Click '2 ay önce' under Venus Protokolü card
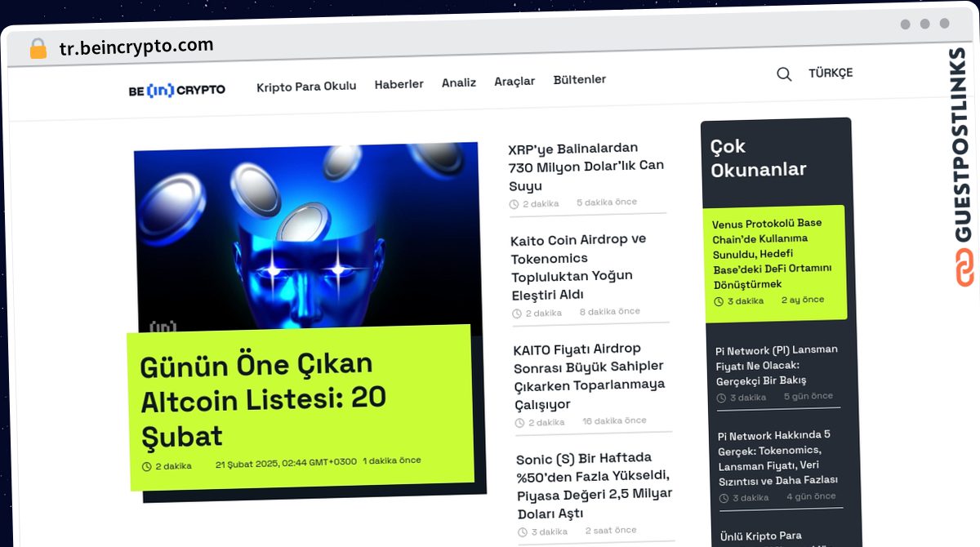This screenshot has height=547, width=980. (x=803, y=300)
